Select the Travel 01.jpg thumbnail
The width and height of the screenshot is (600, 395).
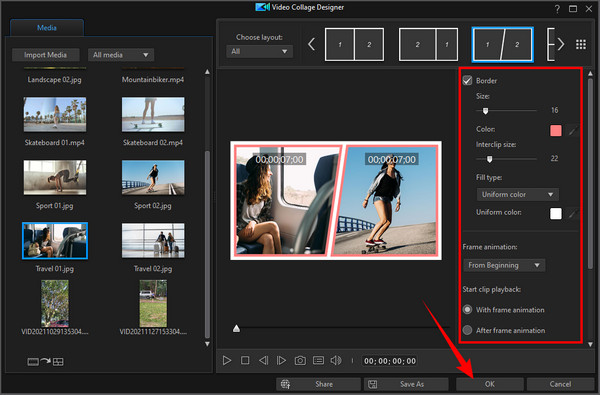coord(55,240)
